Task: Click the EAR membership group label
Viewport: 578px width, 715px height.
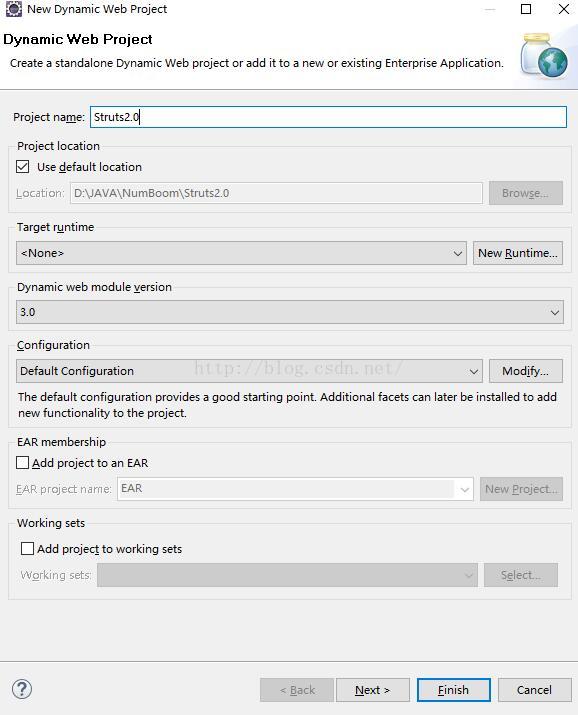Action: [x=62, y=442]
